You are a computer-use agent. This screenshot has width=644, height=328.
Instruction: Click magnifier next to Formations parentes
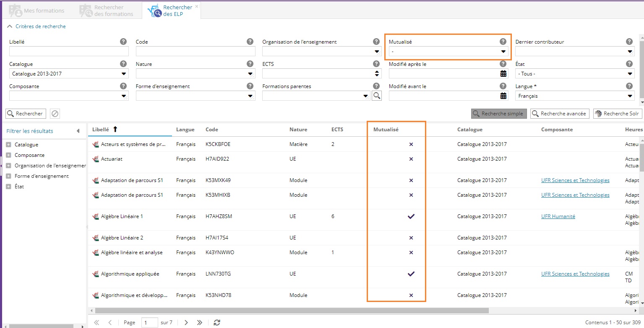(x=377, y=96)
